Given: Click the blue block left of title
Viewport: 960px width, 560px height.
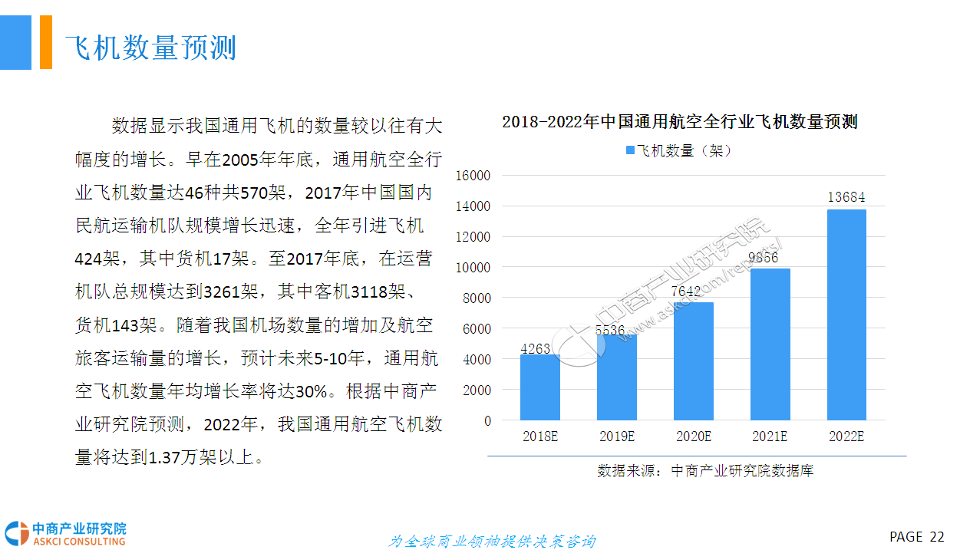Looking at the screenshot, I should pos(15,42).
